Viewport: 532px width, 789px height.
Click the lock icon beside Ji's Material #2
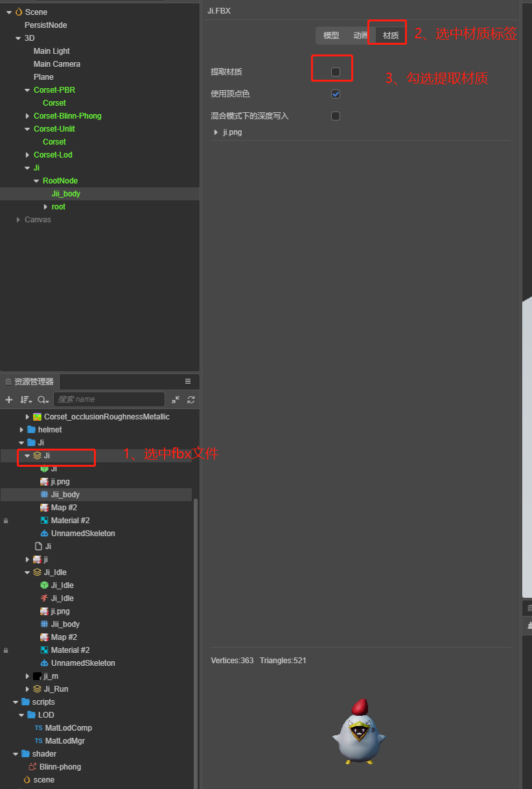[x=6, y=520]
